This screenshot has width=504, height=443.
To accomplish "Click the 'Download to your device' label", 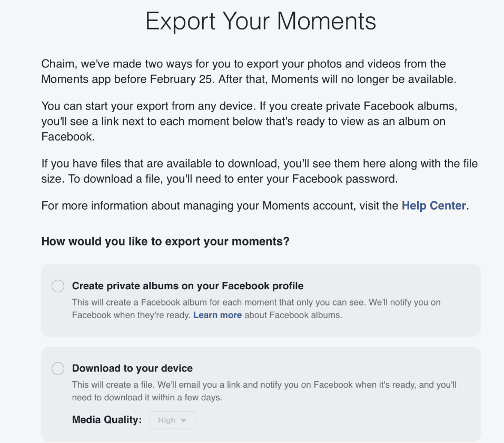I will (132, 368).
